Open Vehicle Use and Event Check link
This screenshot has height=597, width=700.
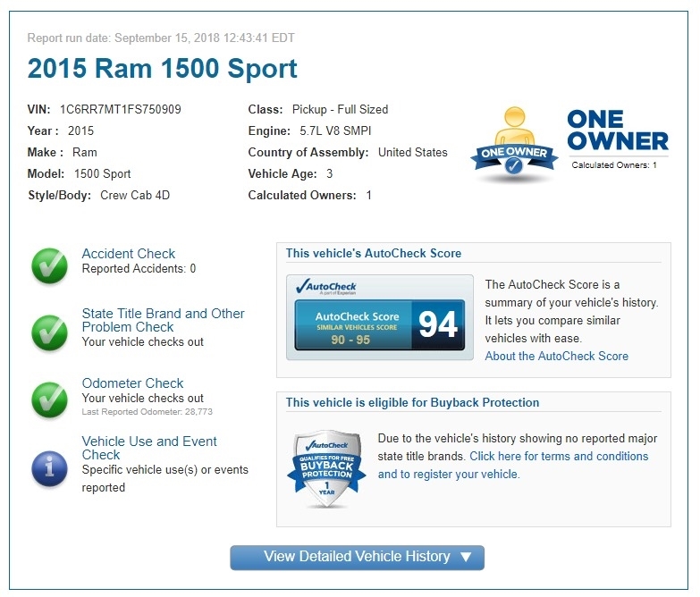[x=149, y=448]
